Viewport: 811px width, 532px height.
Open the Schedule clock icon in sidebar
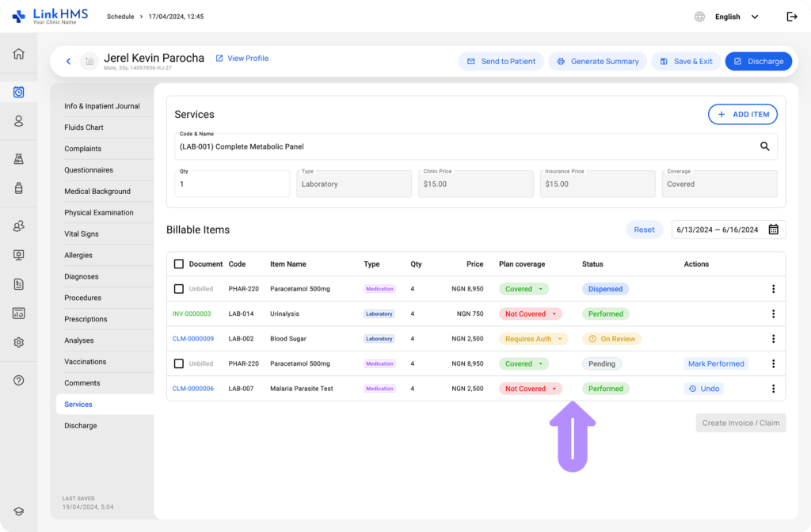(x=19, y=92)
